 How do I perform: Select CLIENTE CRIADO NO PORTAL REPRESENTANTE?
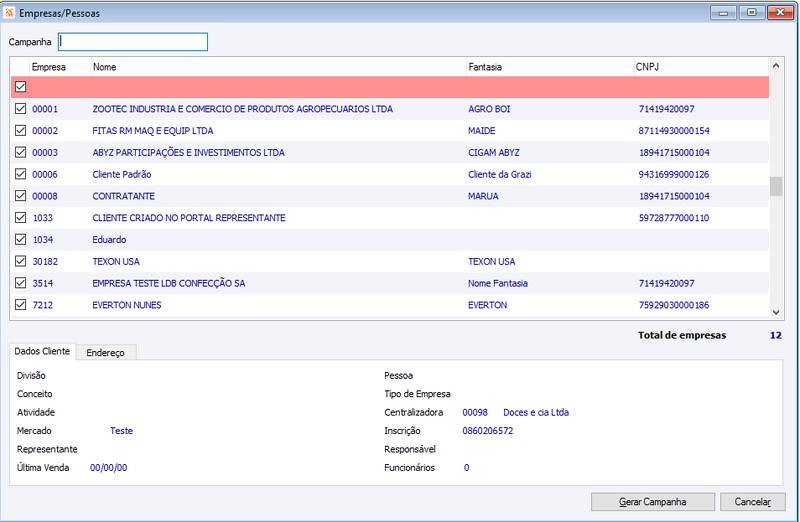[x=189, y=218]
